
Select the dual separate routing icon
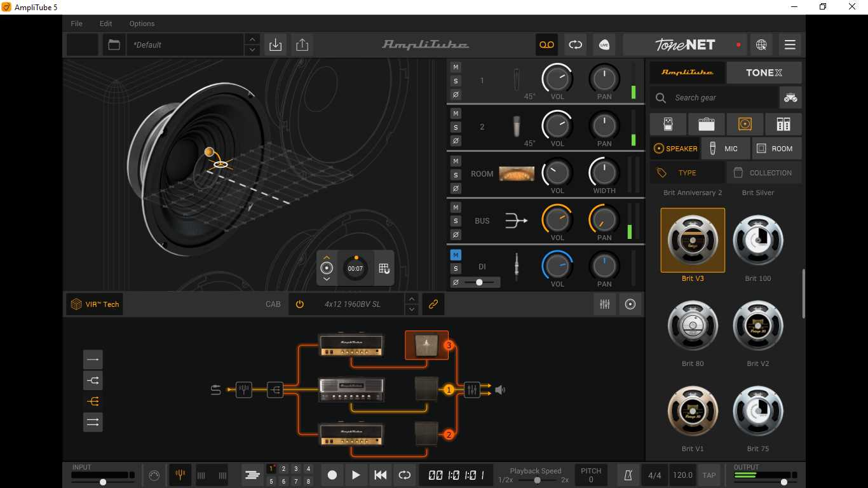[x=93, y=422]
